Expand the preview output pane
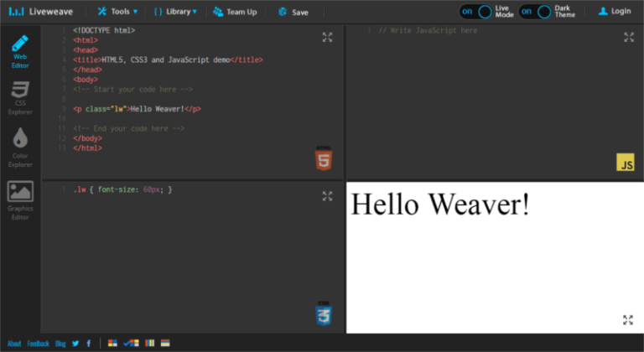The width and height of the screenshot is (644, 352). 628,319
